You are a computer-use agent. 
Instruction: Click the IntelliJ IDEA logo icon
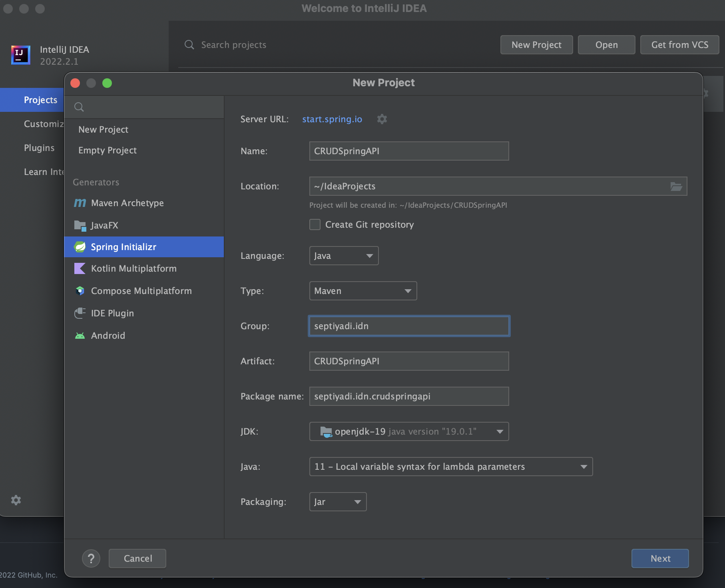21,55
